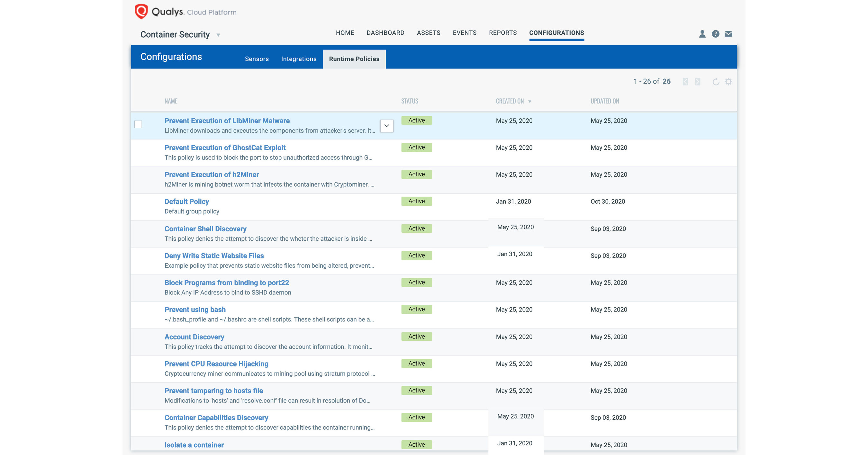868x455 pixels.
Task: Expand the quick actions chevron on LibMiner policy row
Action: pyautogui.click(x=386, y=126)
